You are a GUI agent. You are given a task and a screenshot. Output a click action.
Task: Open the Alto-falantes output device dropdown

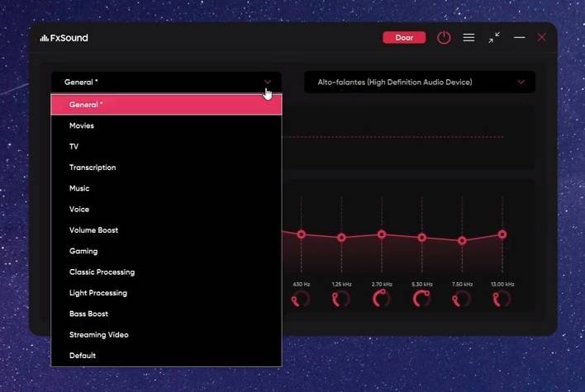coord(420,82)
